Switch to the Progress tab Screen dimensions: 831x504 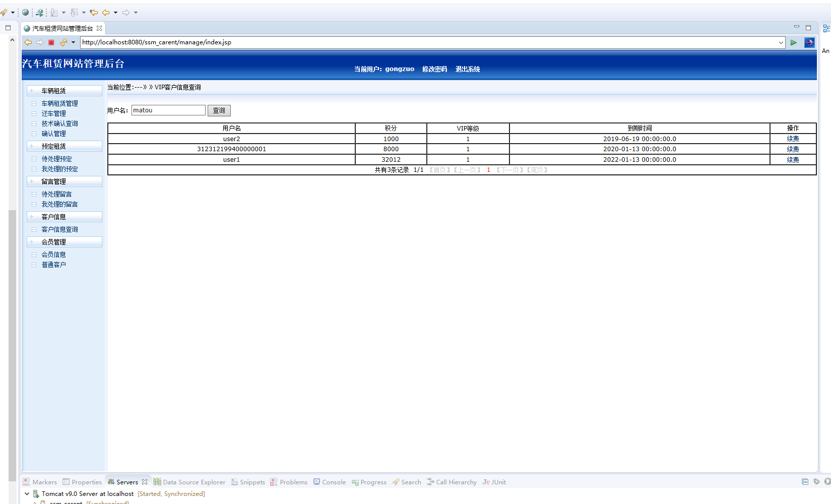pyautogui.click(x=369, y=482)
